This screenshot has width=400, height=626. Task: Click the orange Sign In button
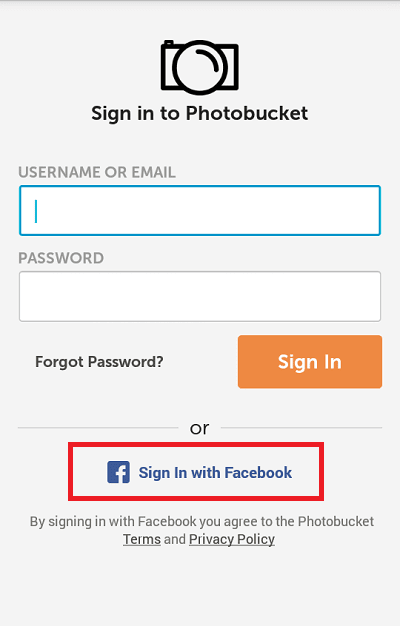pyautogui.click(x=310, y=362)
